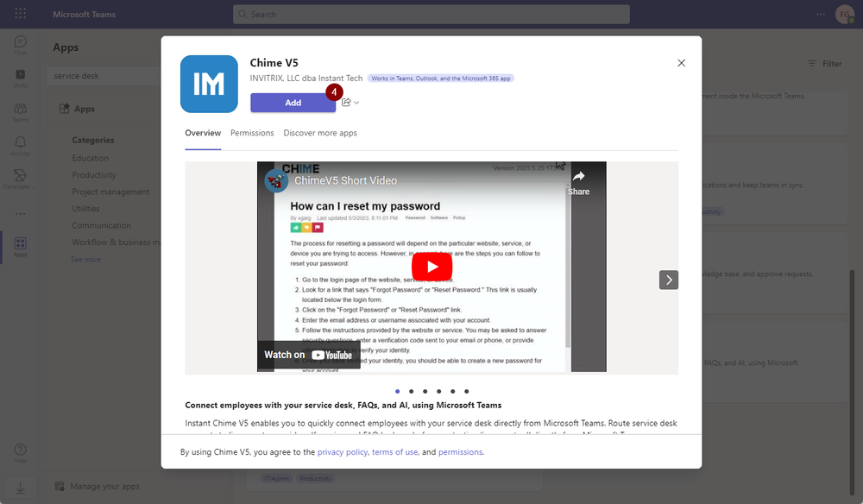Add the Chime V5 app
Viewport: 863px width, 504px height.
293,103
